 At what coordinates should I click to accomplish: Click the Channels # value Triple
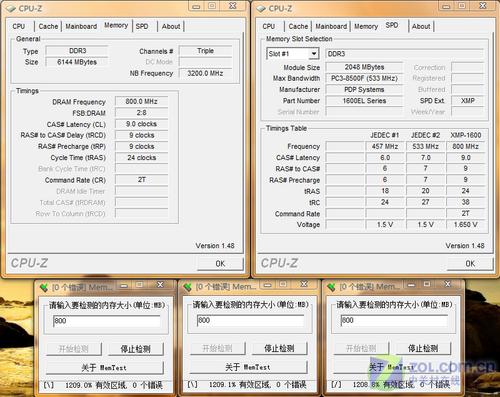(205, 51)
